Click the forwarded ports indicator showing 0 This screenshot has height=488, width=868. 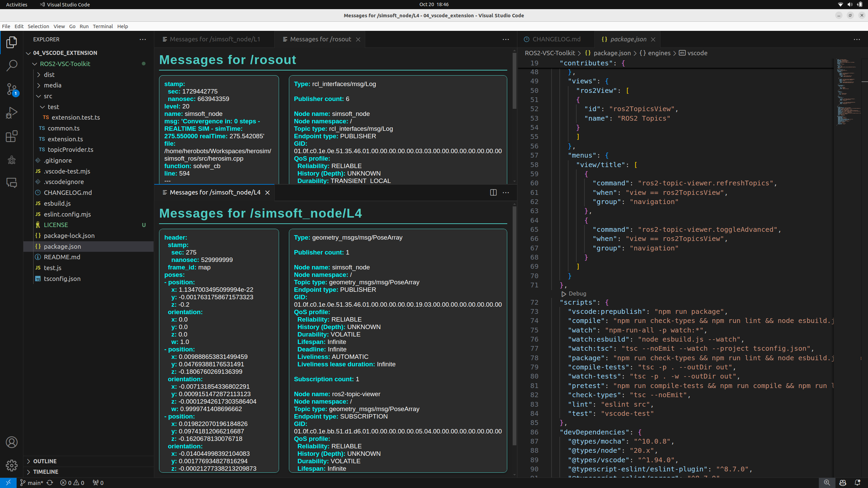click(x=98, y=483)
